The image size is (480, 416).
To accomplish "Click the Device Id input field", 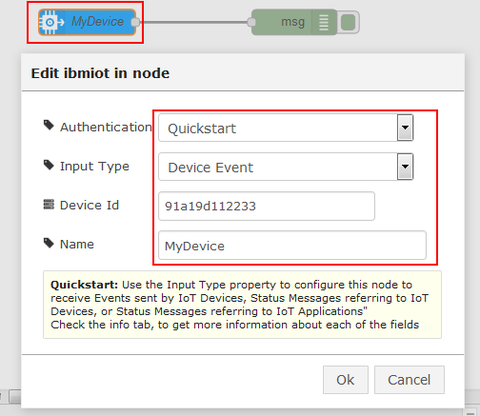I will 266,206.
